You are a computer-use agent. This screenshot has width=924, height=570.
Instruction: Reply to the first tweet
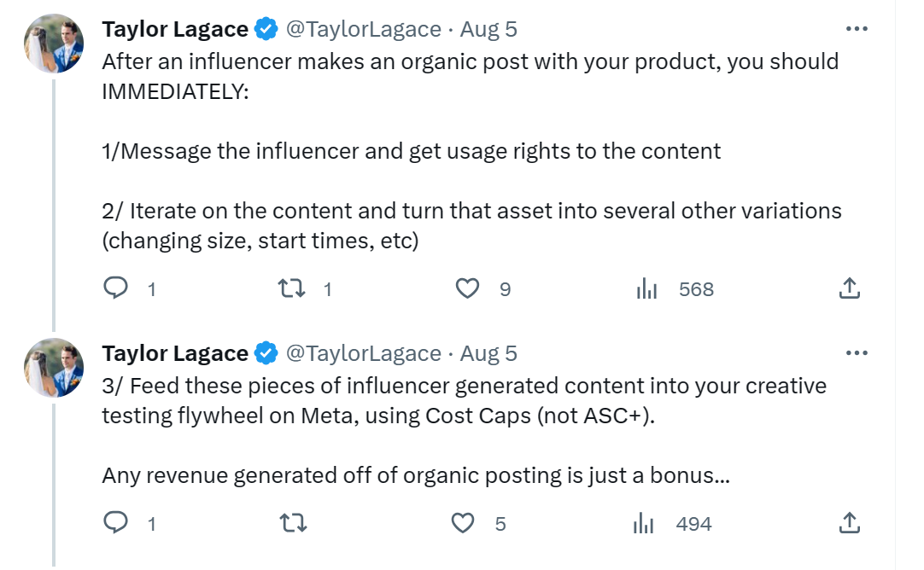116,289
